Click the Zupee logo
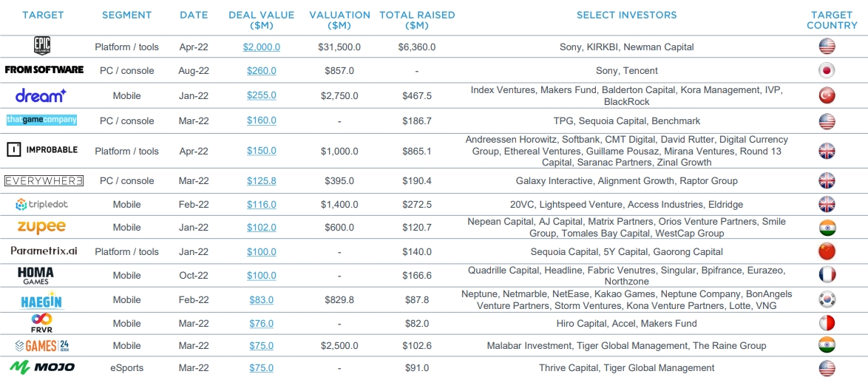The width and height of the screenshot is (868, 377). pyautogui.click(x=42, y=227)
